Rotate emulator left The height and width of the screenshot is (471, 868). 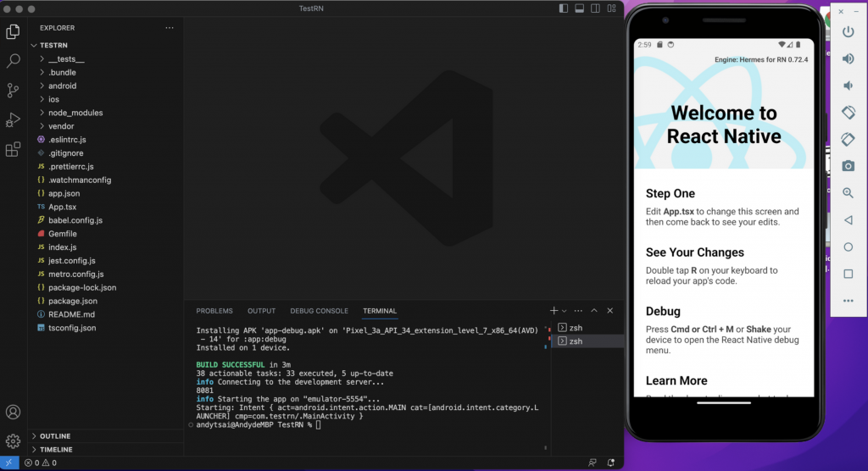point(848,113)
